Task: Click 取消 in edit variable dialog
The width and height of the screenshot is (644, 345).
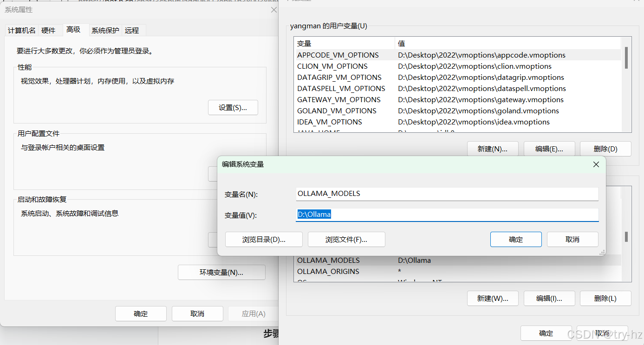Action: point(572,240)
